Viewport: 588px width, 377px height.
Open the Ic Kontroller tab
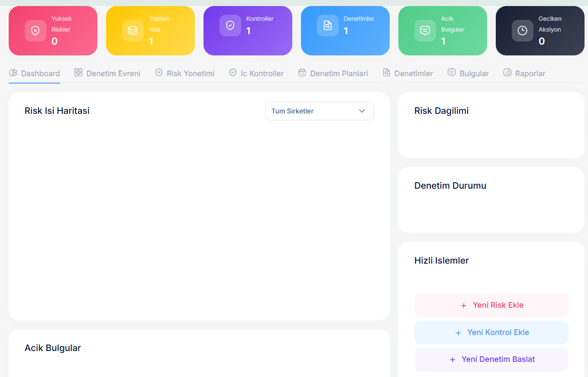262,74
